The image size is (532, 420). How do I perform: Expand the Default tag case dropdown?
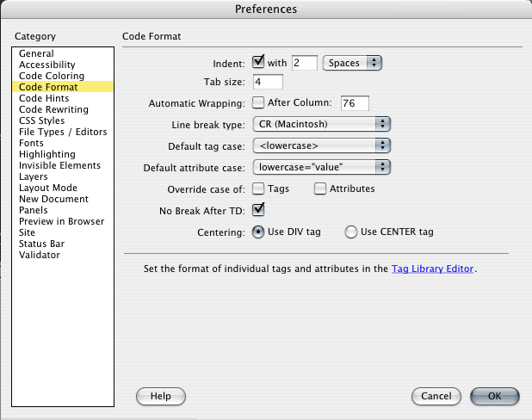pyautogui.click(x=322, y=145)
